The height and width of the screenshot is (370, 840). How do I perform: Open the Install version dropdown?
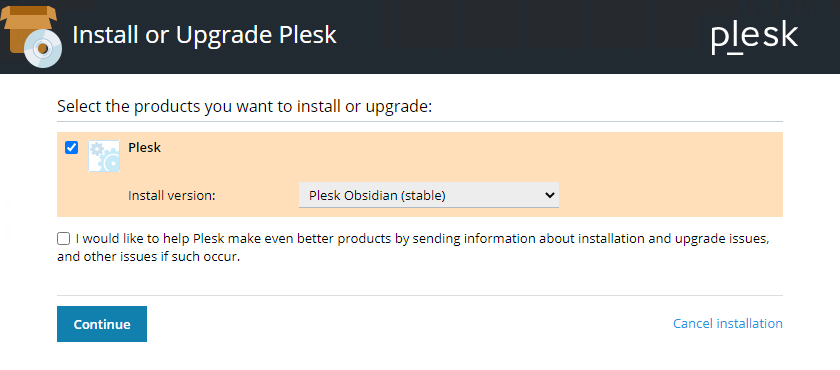[429, 195]
